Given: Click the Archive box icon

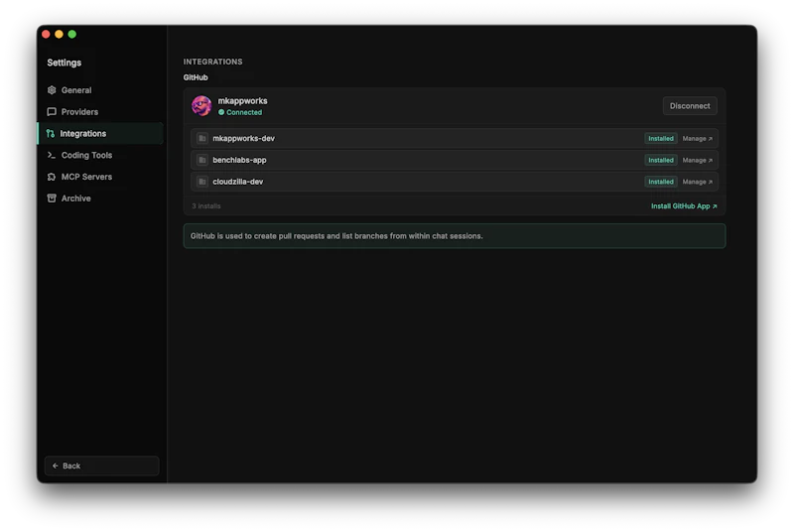Looking at the screenshot, I should pyautogui.click(x=52, y=199).
